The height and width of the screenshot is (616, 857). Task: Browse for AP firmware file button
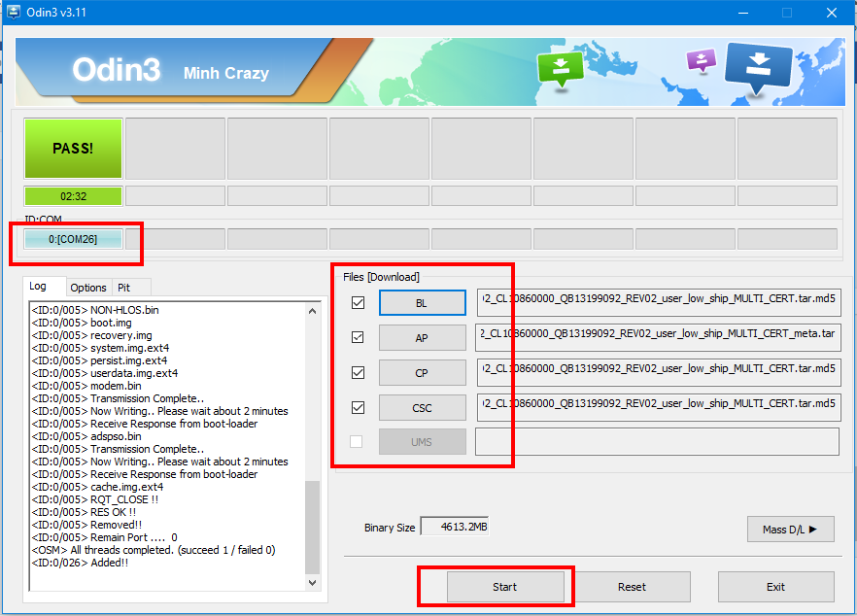coord(422,338)
